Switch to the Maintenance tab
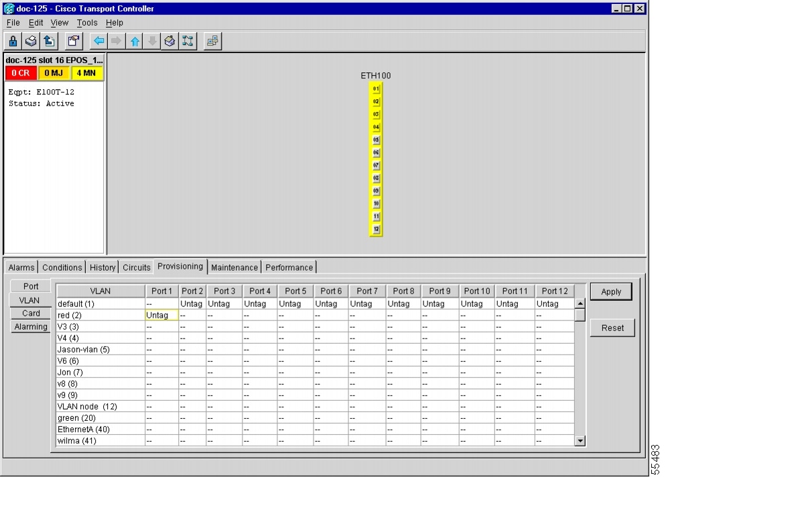The image size is (812, 510). pyautogui.click(x=234, y=267)
